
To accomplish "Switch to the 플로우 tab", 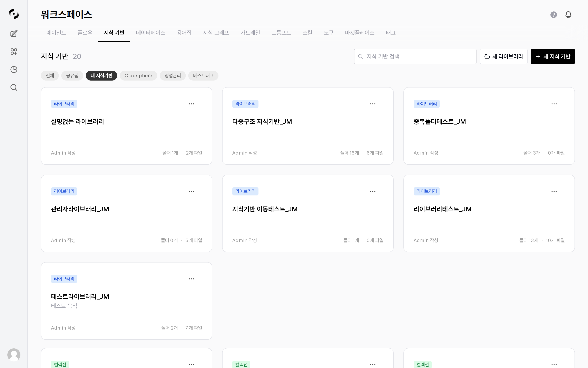I will (85, 33).
